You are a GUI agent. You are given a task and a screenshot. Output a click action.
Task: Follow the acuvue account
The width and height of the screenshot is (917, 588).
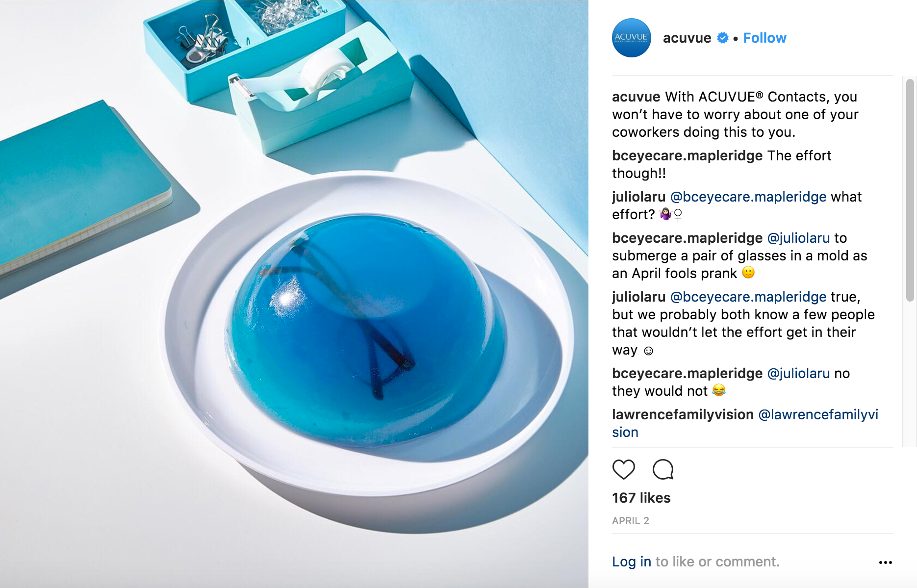[764, 38]
